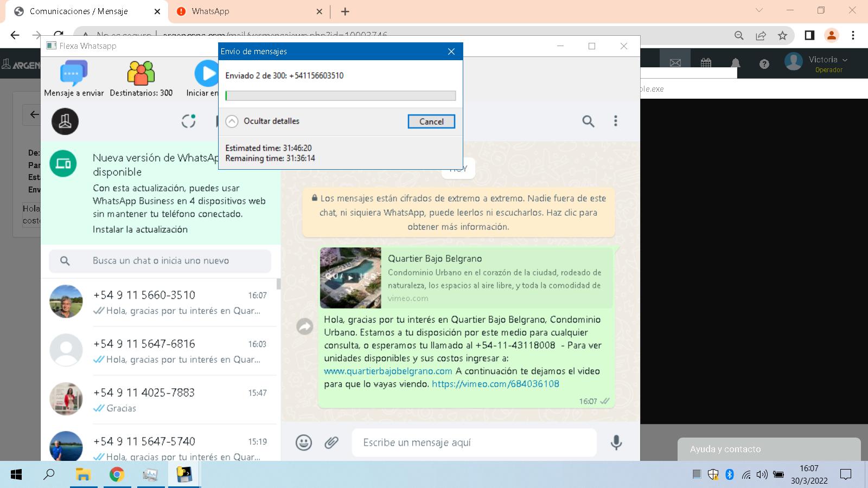
Task: Open the help question mark icon
Action: coord(764,64)
